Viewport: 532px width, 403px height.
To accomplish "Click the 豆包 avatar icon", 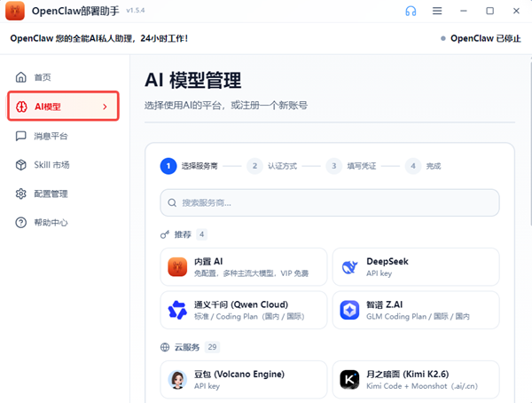I will click(177, 380).
